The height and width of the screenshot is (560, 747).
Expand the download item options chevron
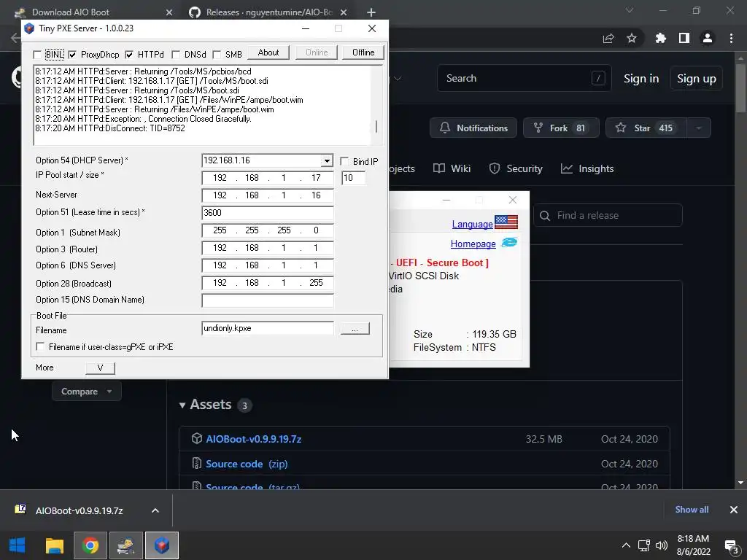(x=155, y=510)
